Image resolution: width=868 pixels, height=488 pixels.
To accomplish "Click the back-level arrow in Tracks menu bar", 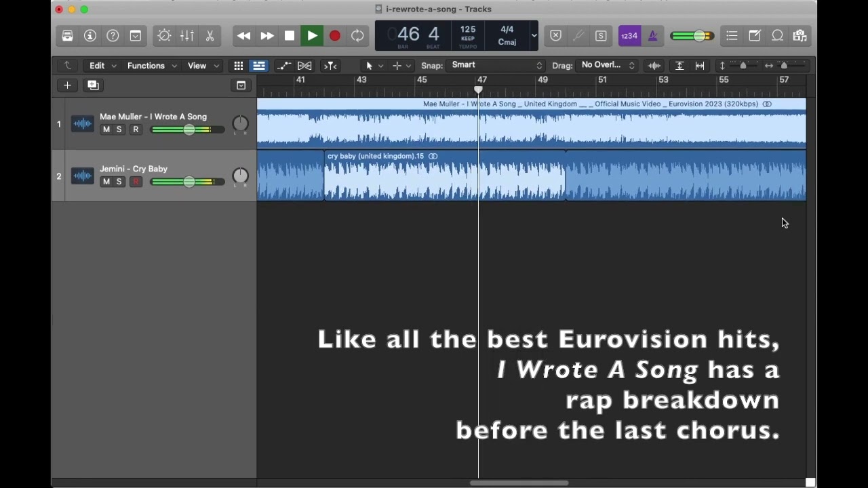I will [67, 66].
